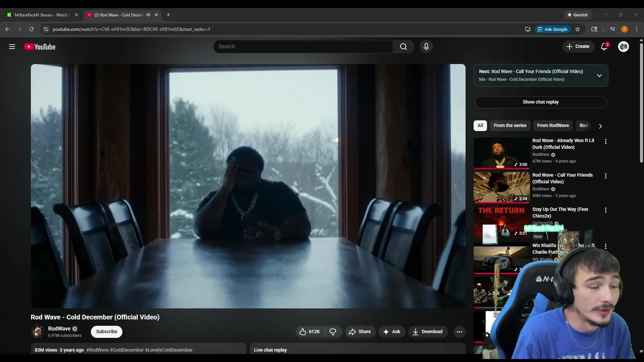This screenshot has height=362, width=644.
Task: Click the main video player
Action: (x=248, y=186)
